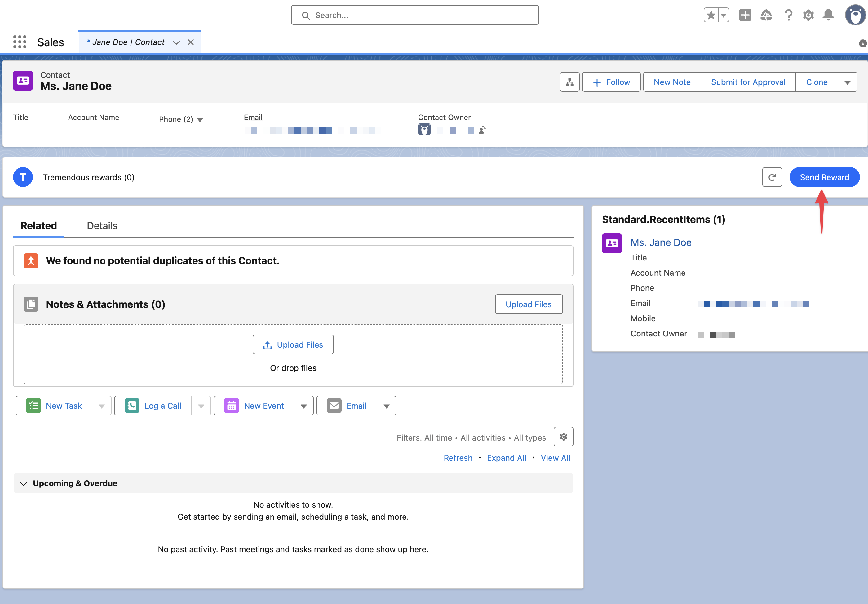Open the Setup gear icon
868x604 pixels.
pos(808,15)
